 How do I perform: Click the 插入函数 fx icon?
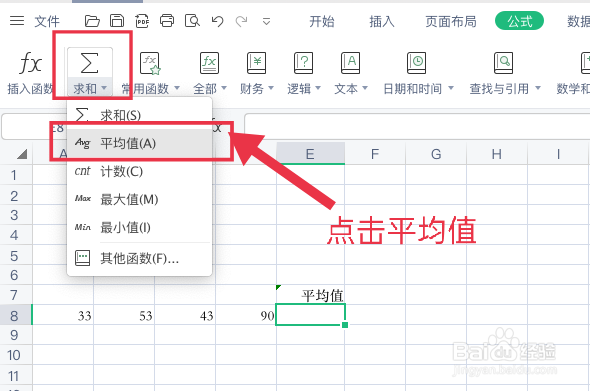pyautogui.click(x=30, y=63)
